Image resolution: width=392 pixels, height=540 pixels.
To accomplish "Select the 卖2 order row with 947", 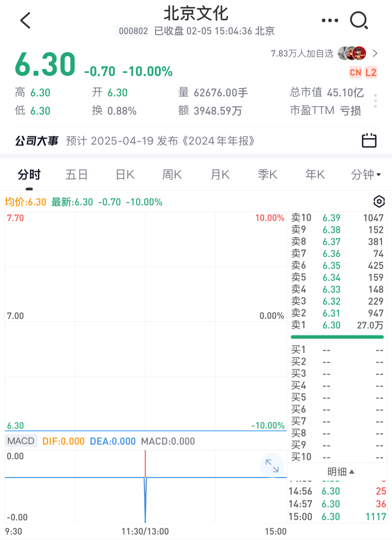I will [337, 313].
